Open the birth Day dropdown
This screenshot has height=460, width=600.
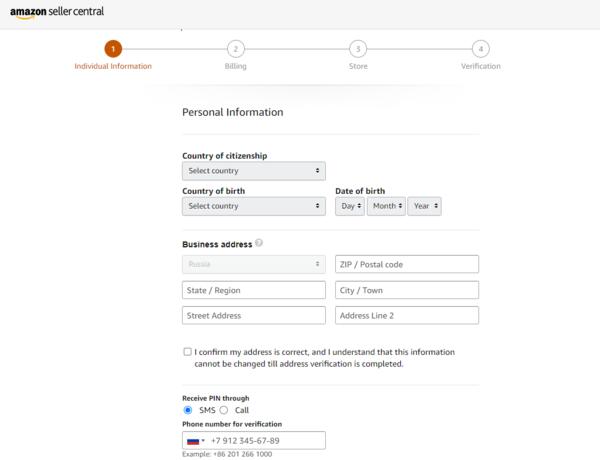click(x=350, y=206)
